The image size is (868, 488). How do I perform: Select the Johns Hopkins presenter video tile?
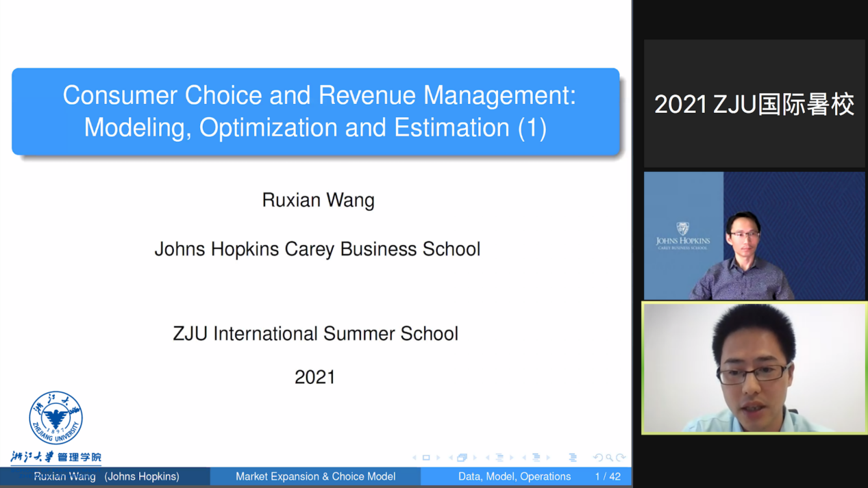coord(754,235)
